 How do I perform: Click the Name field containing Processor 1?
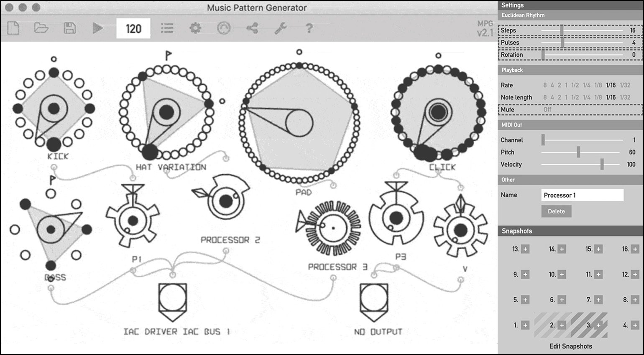click(x=582, y=195)
